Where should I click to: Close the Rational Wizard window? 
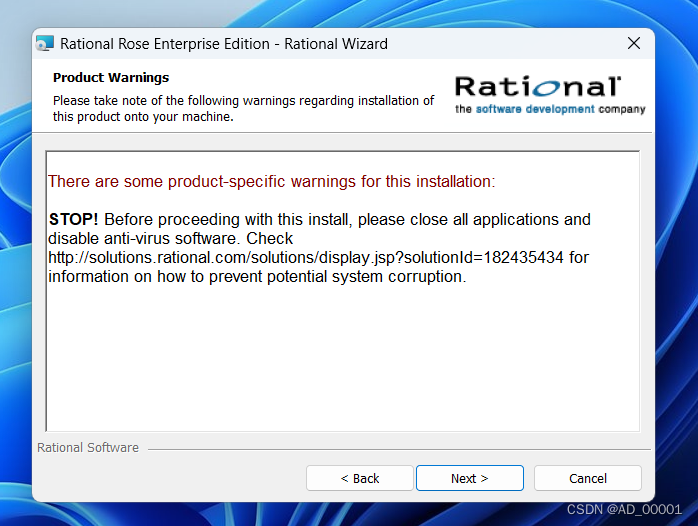pyautogui.click(x=634, y=44)
